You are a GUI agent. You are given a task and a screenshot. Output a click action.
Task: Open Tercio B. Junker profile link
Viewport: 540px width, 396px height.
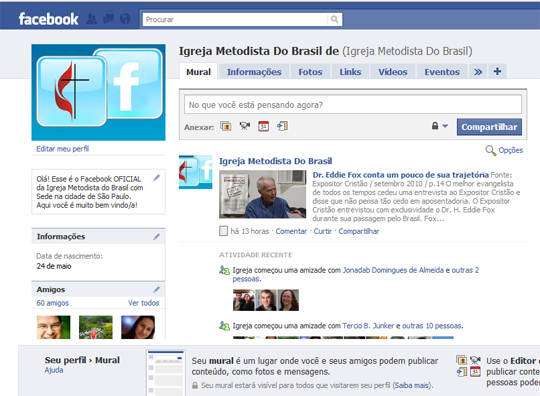tap(368, 326)
